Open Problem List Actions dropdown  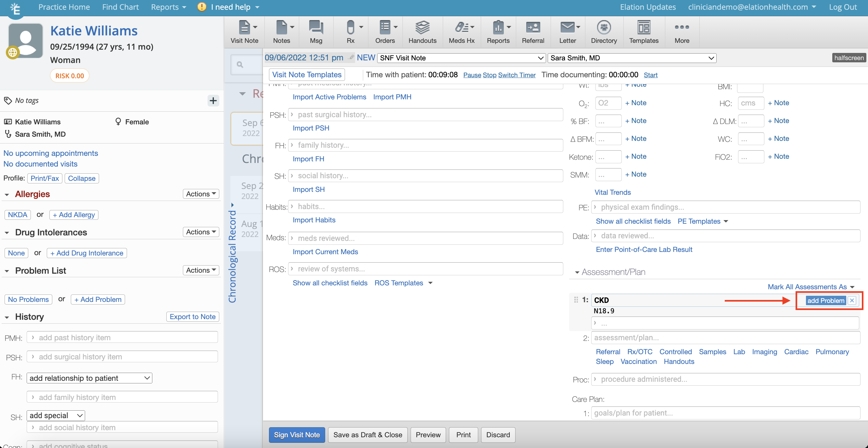point(201,270)
